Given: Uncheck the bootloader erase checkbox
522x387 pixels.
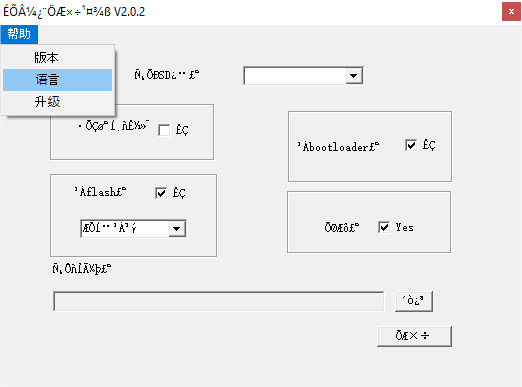Looking at the screenshot, I should coord(411,145).
